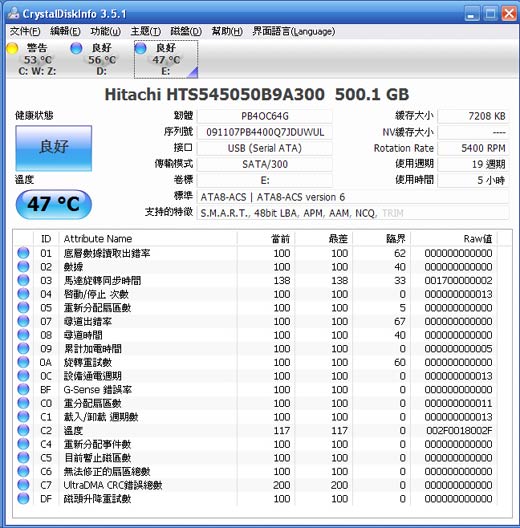
Task: Open the 幫助(H) menu
Action: click(x=227, y=32)
